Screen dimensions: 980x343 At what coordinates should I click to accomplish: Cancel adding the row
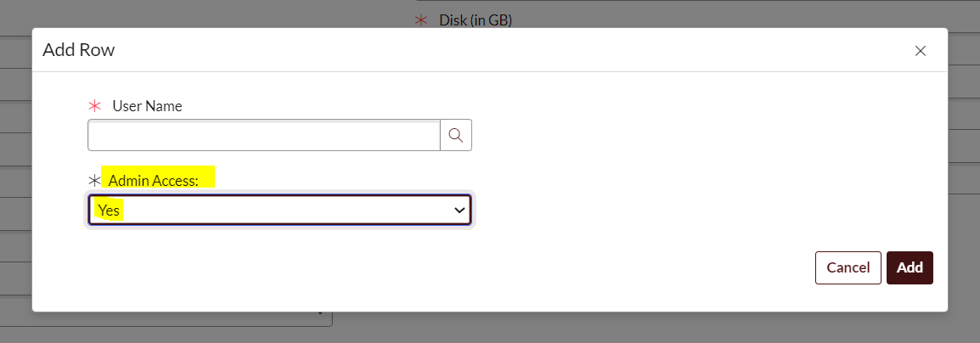pyautogui.click(x=848, y=268)
